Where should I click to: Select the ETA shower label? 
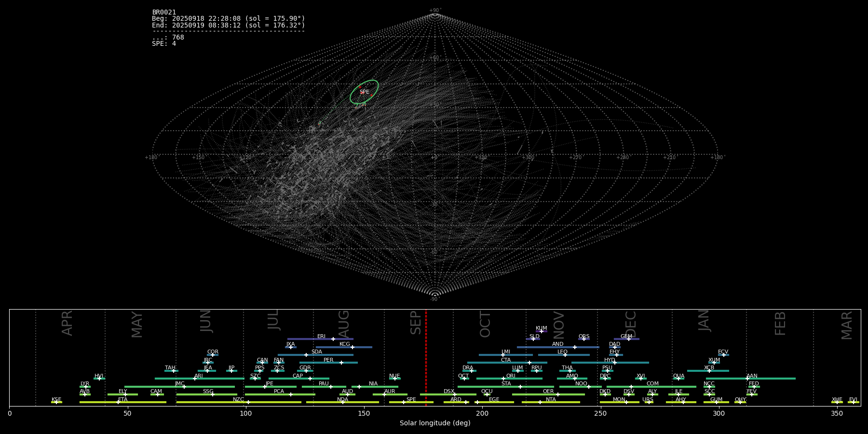coord(123,400)
